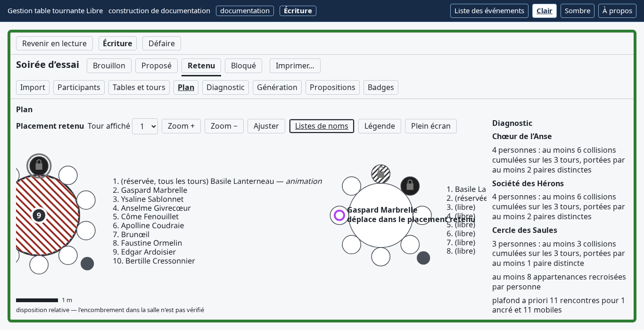
Task: Select the solid black locked seat on the white table
Action: [410, 186]
